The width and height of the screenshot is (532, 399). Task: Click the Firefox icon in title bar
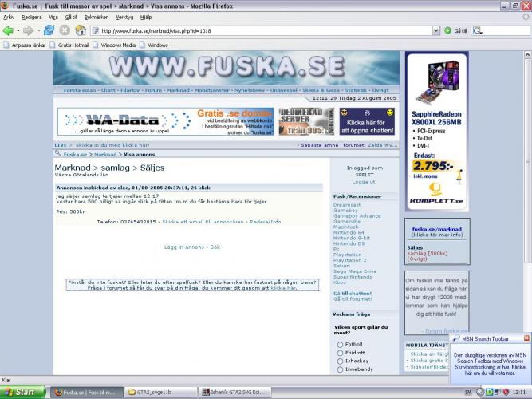pos(5,6)
